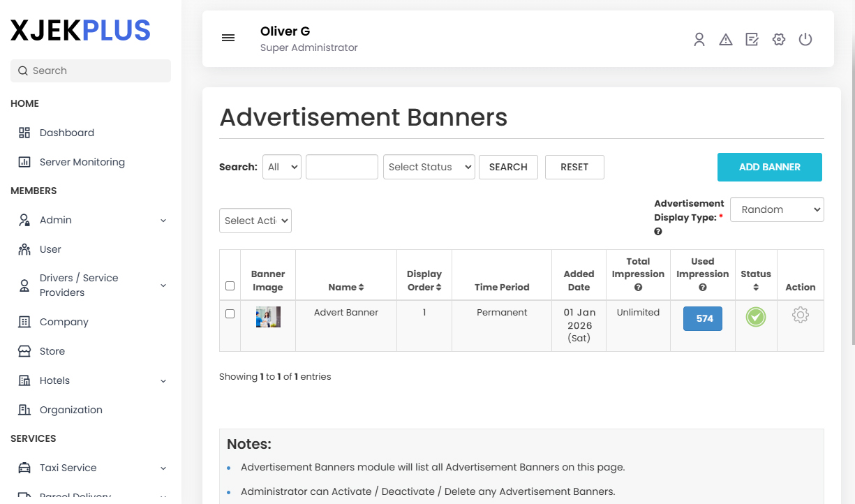855x504 pixels.
Task: View the 574 used impressions count
Action: (702, 318)
